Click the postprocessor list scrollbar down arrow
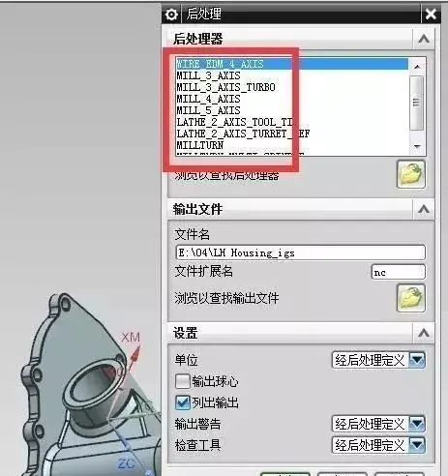 pos(417,146)
